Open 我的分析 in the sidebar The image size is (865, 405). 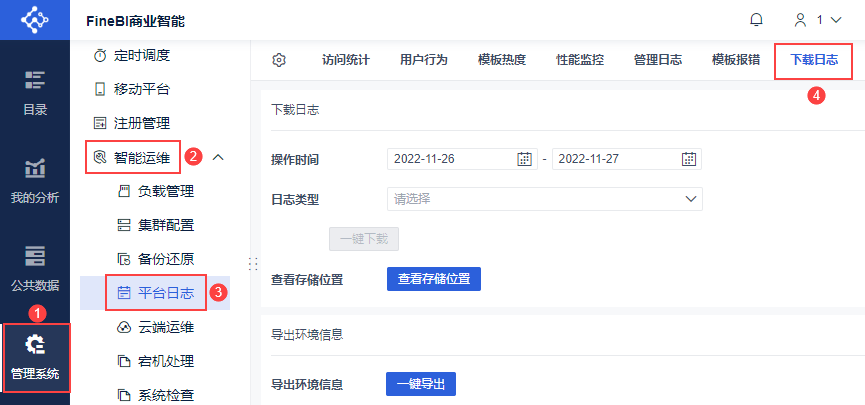[35, 181]
